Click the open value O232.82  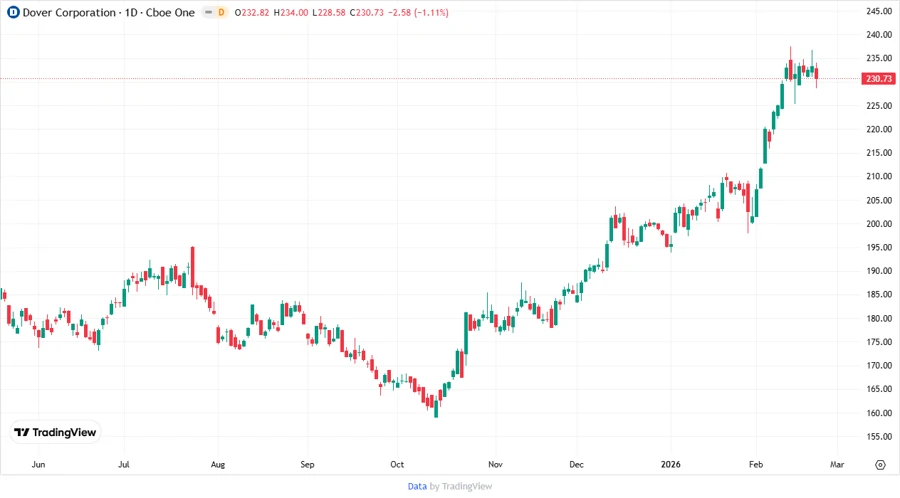tap(251, 12)
